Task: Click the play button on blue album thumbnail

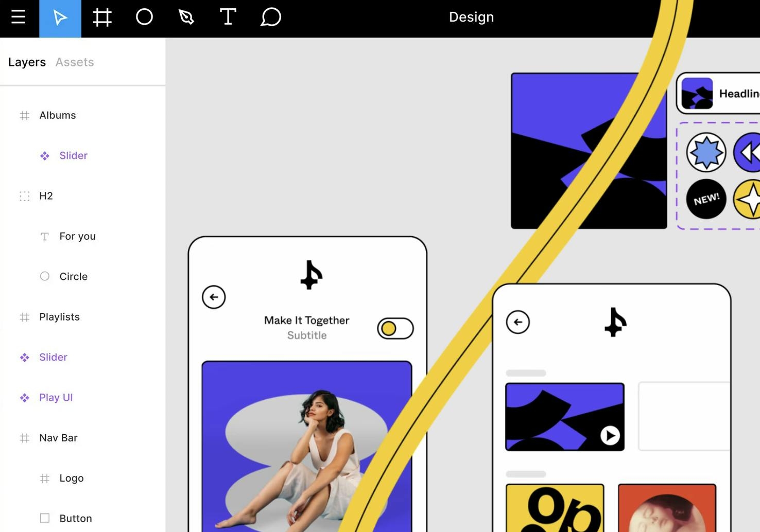Action: pos(610,436)
